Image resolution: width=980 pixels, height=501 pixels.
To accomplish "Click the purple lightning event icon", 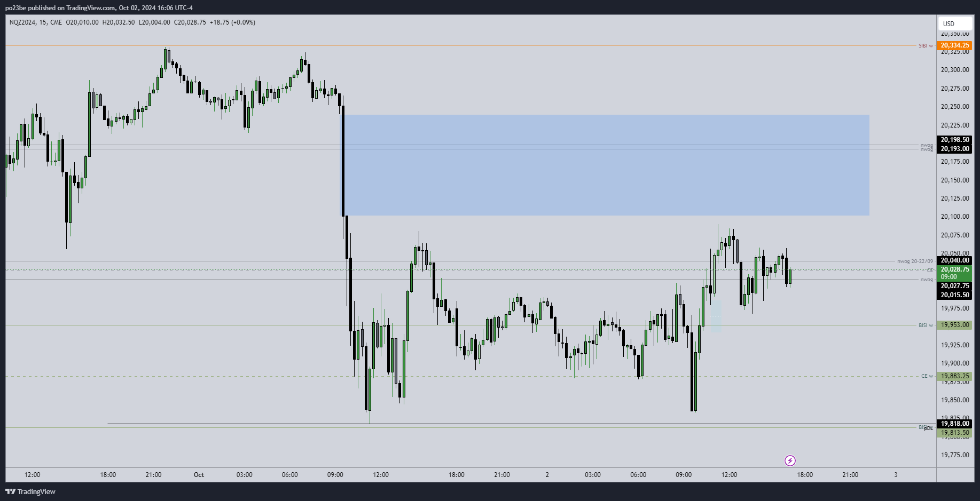I will point(790,460).
